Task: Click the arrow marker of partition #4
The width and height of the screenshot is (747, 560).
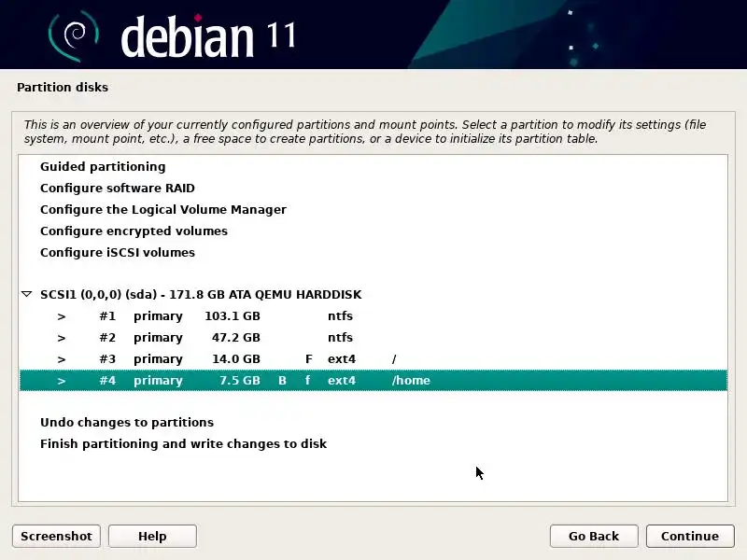Action: pyautogui.click(x=62, y=381)
